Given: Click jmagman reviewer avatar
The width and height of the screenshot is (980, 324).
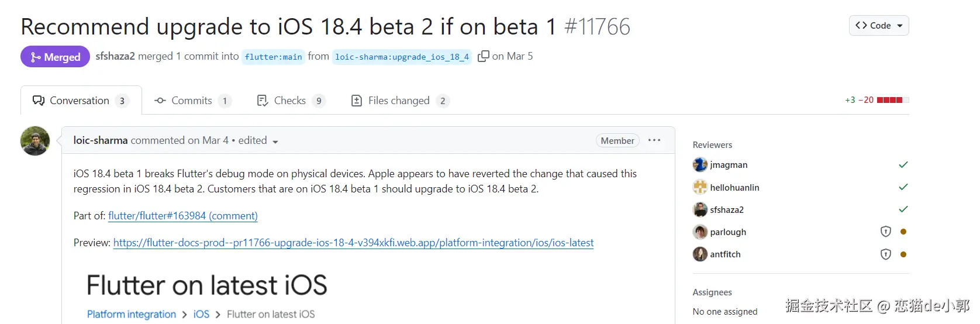Looking at the screenshot, I should pyautogui.click(x=700, y=165).
